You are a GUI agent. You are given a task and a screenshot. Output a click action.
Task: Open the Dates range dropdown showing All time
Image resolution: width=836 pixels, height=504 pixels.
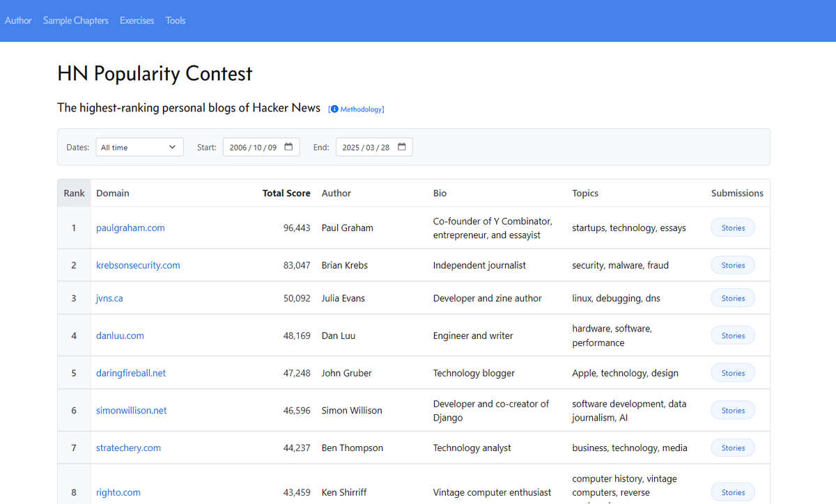click(139, 147)
